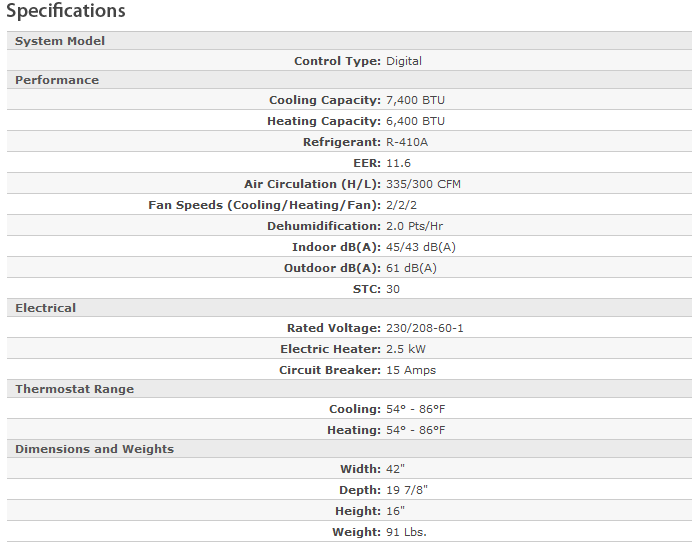This screenshot has width=692, height=547.
Task: Select the 61 dB(A) outdoor noise value
Action: pyautogui.click(x=412, y=268)
